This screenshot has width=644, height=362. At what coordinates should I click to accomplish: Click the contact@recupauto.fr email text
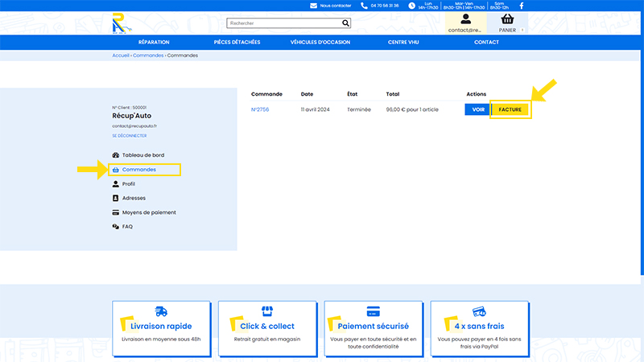pyautogui.click(x=134, y=126)
